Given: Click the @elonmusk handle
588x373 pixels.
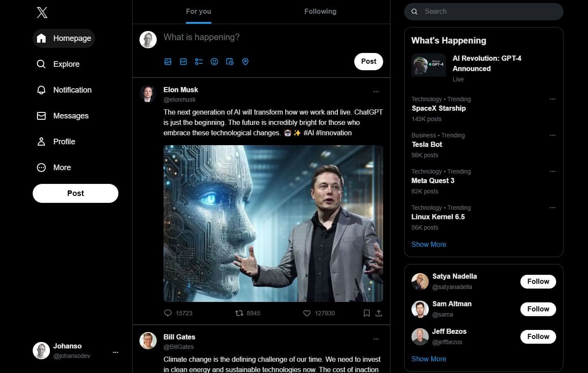Looking at the screenshot, I should pos(179,99).
